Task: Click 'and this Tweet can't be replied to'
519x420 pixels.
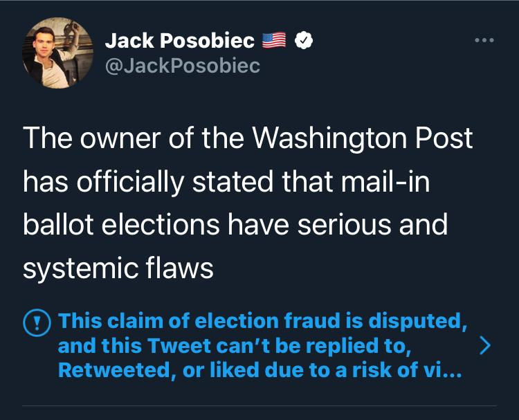Action: (235, 345)
